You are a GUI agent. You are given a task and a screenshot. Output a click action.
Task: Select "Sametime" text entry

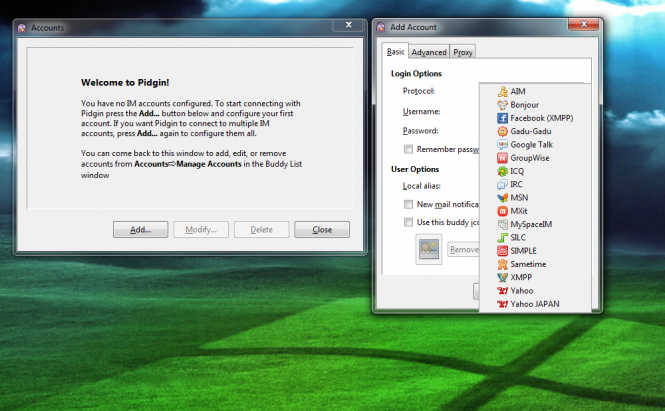528,264
